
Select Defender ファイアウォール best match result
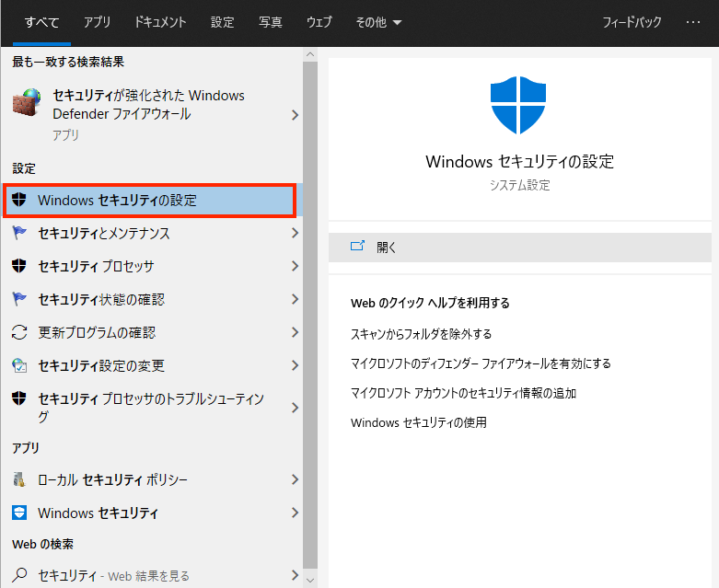click(x=152, y=115)
